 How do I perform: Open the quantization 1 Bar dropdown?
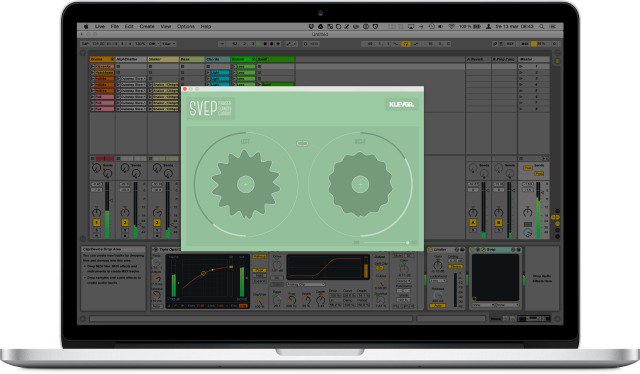click(168, 44)
